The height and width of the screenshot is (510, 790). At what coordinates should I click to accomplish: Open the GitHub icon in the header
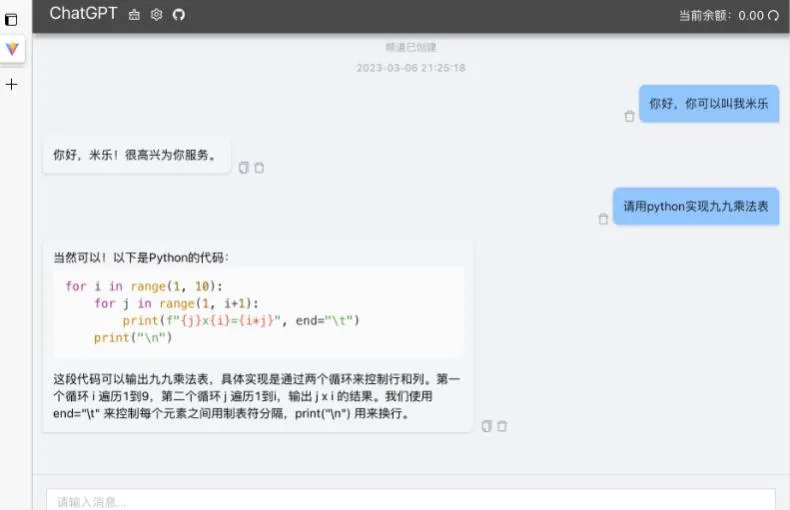tap(178, 15)
